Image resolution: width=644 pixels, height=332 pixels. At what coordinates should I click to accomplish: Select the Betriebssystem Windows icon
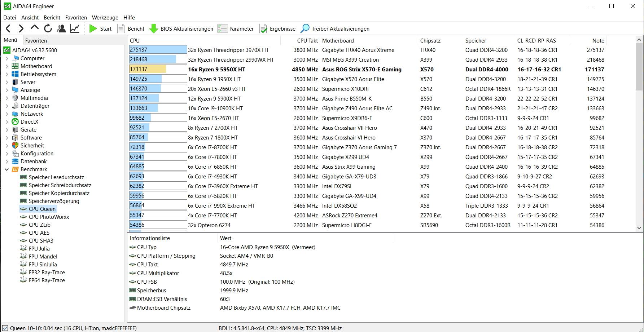pyautogui.click(x=15, y=74)
